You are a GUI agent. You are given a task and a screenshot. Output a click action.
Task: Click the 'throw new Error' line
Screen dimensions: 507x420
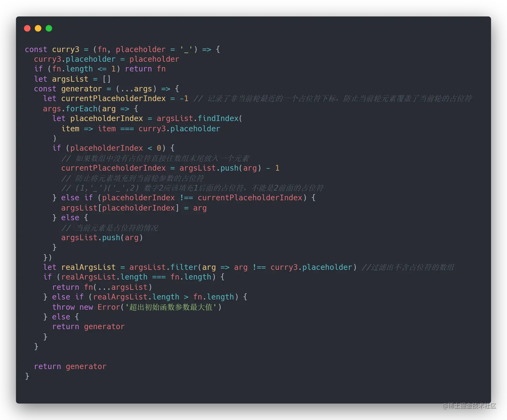click(137, 307)
